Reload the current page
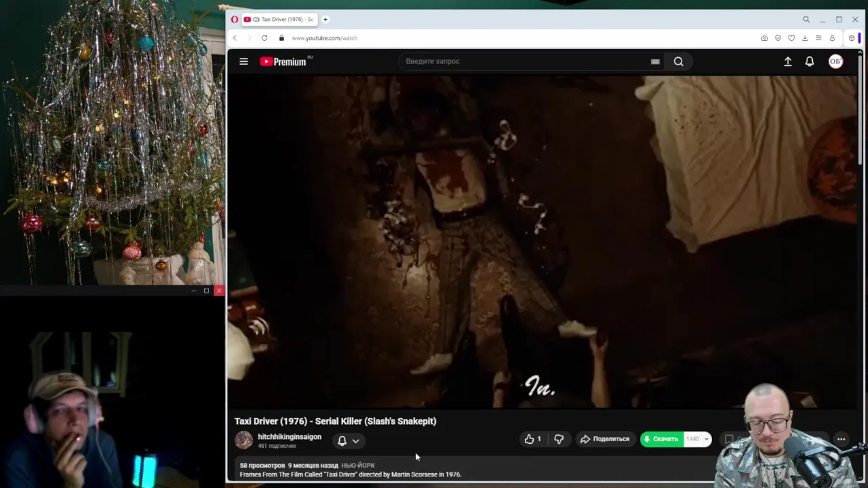This screenshot has width=868, height=488. (x=264, y=38)
